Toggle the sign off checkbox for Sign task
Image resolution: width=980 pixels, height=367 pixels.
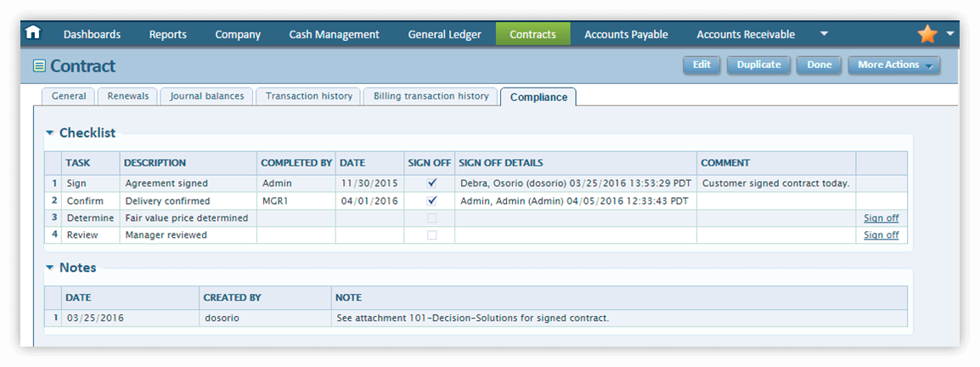(x=432, y=183)
